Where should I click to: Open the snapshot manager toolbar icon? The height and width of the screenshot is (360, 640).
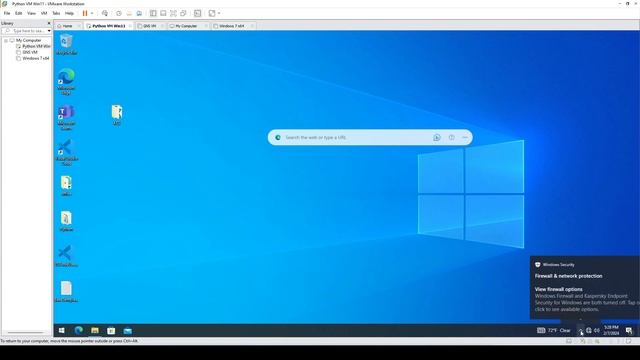click(139, 13)
